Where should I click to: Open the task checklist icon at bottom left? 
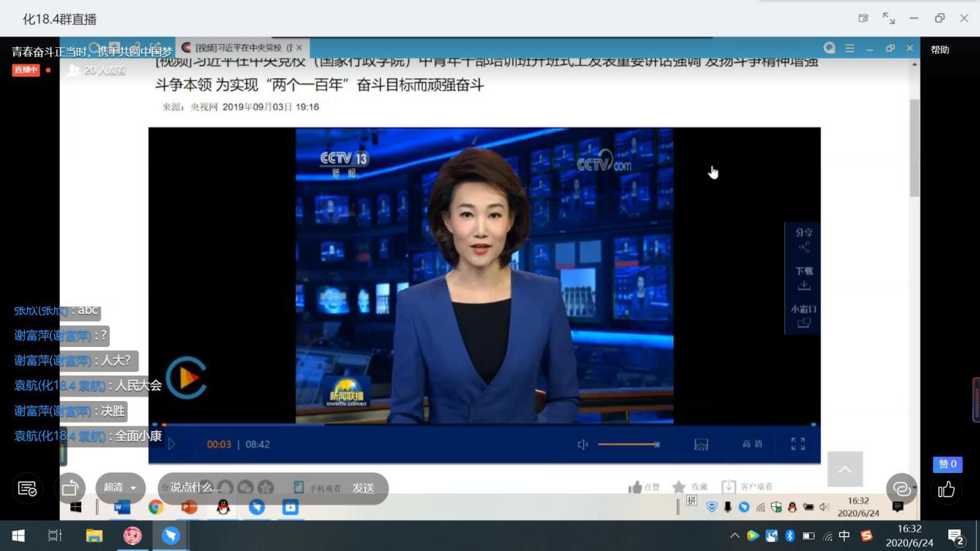click(27, 488)
